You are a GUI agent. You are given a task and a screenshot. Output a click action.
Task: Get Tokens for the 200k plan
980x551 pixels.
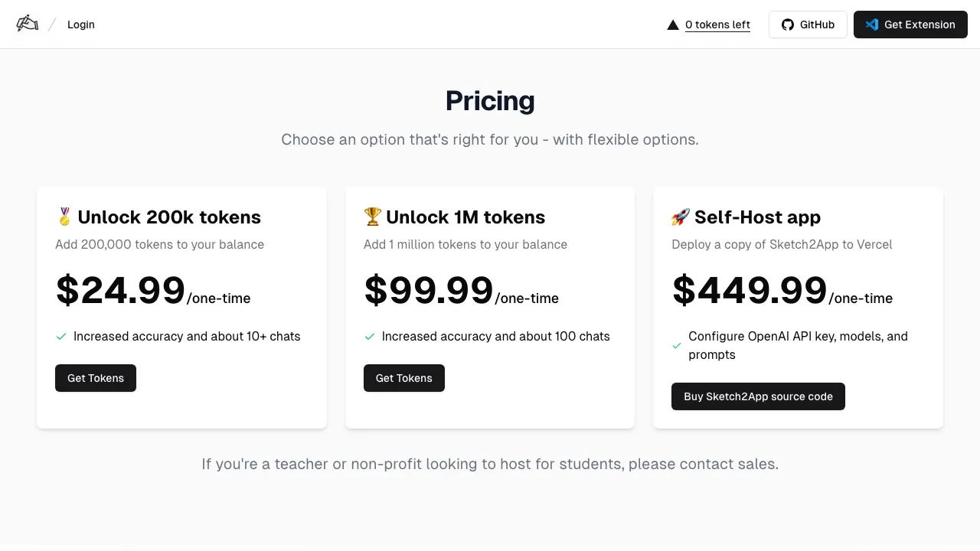coord(96,378)
